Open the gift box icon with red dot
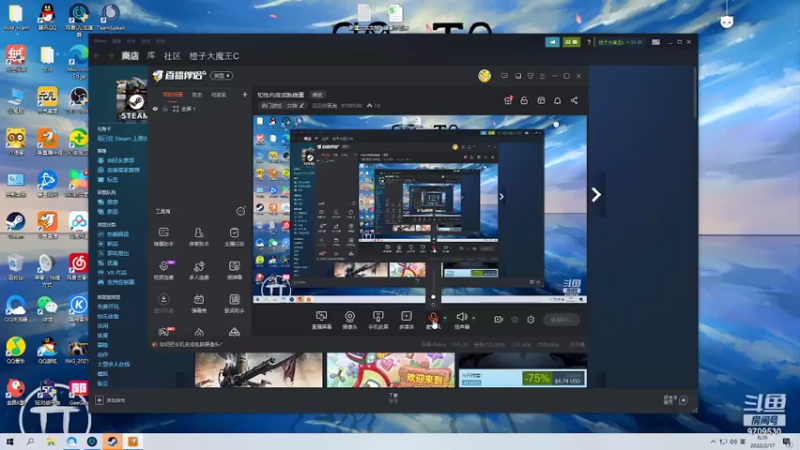Viewport: 800px width, 450px height. [508, 101]
